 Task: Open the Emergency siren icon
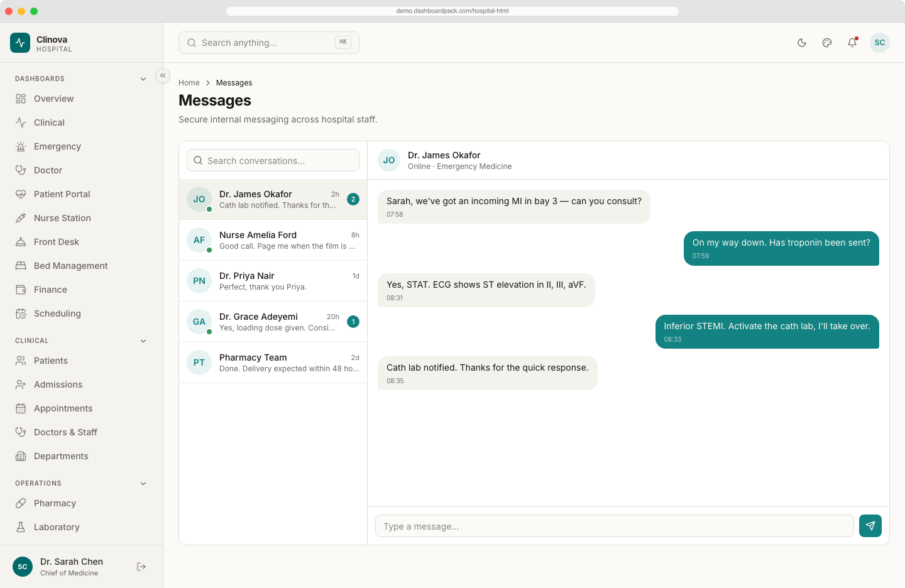click(x=21, y=146)
